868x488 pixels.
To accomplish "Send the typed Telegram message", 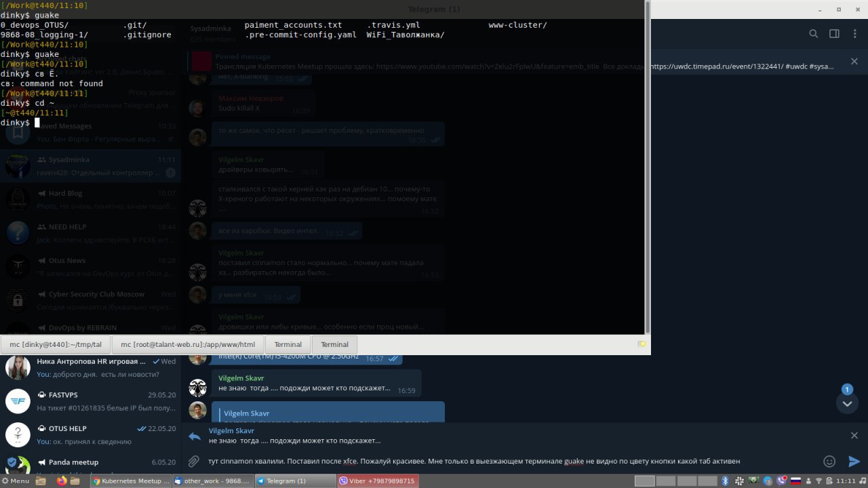I will click(x=854, y=461).
